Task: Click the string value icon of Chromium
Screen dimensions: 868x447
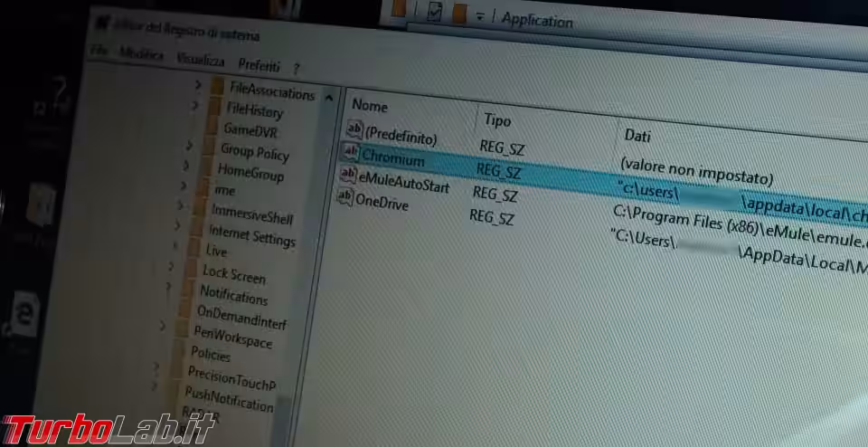Action: (351, 151)
